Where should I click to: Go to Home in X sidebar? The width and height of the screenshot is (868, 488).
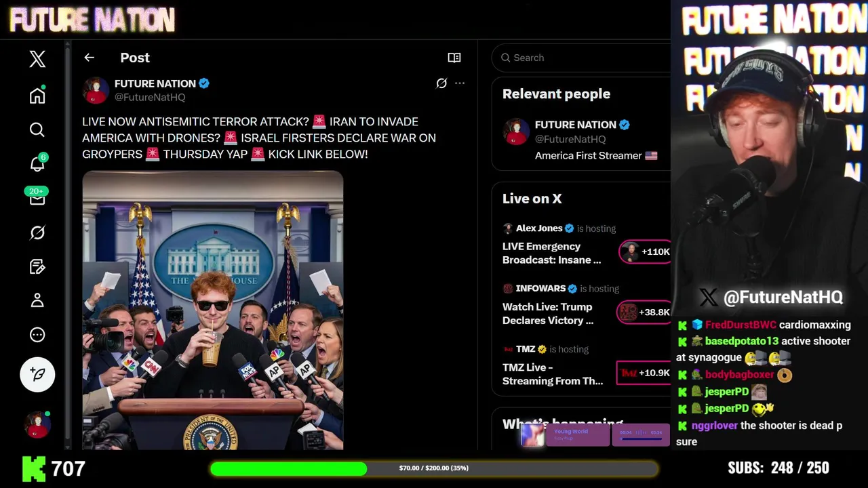[37, 96]
